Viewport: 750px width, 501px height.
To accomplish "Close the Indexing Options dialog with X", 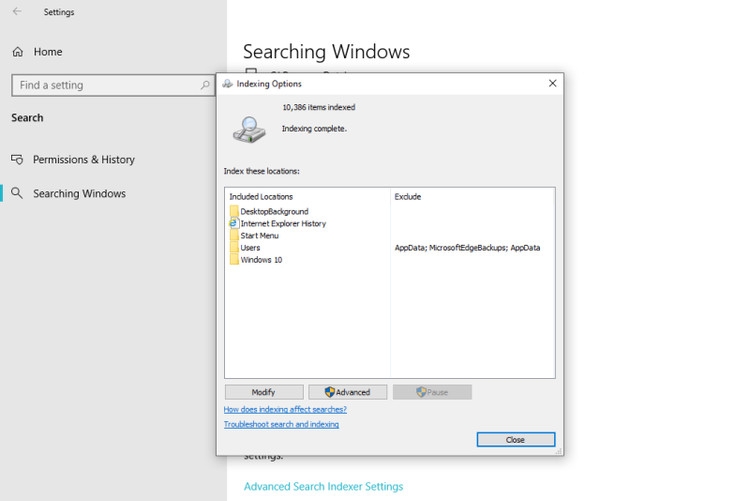I will 552,83.
